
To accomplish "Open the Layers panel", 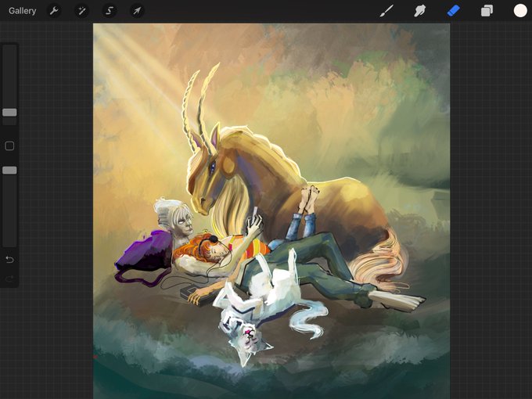I will click(x=487, y=11).
